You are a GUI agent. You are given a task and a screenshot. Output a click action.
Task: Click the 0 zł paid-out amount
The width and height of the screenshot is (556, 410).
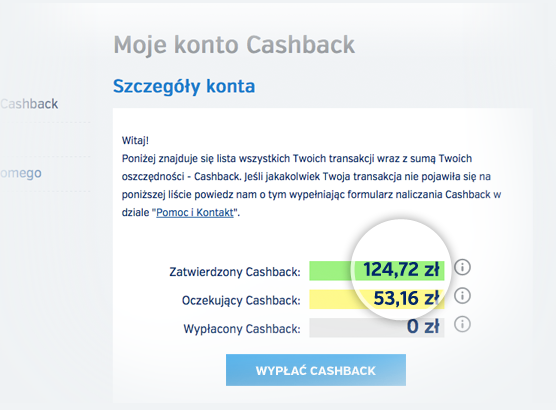tap(423, 327)
